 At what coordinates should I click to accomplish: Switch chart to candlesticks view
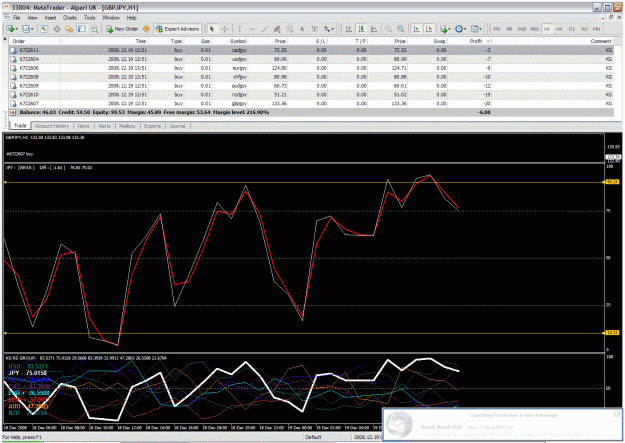pos(361,29)
